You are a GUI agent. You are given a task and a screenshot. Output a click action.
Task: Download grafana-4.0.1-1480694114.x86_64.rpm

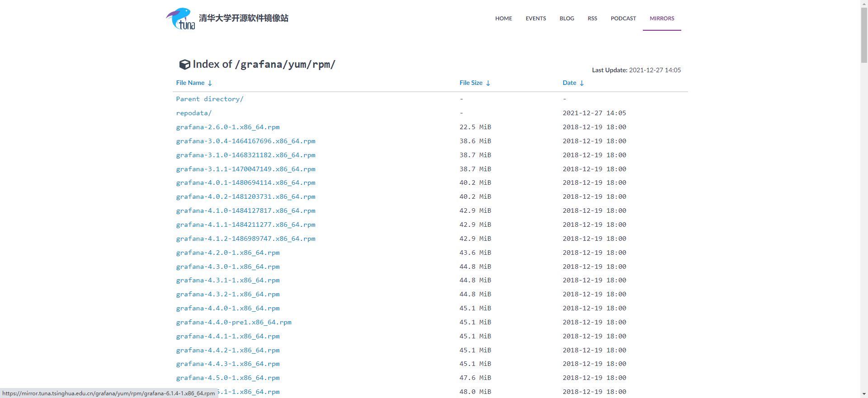[245, 183]
